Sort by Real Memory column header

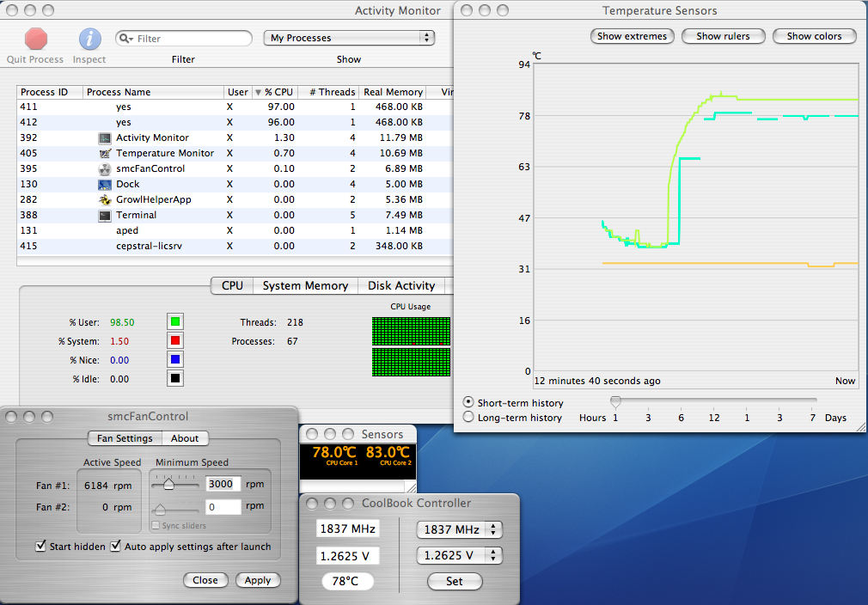393,92
